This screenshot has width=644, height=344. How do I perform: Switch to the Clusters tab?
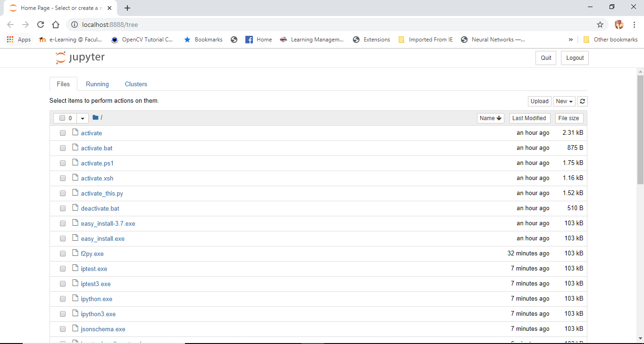pyautogui.click(x=135, y=83)
